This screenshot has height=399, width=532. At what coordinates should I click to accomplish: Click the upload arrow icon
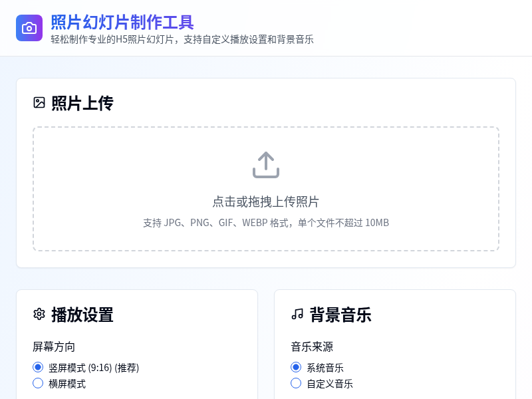click(266, 165)
